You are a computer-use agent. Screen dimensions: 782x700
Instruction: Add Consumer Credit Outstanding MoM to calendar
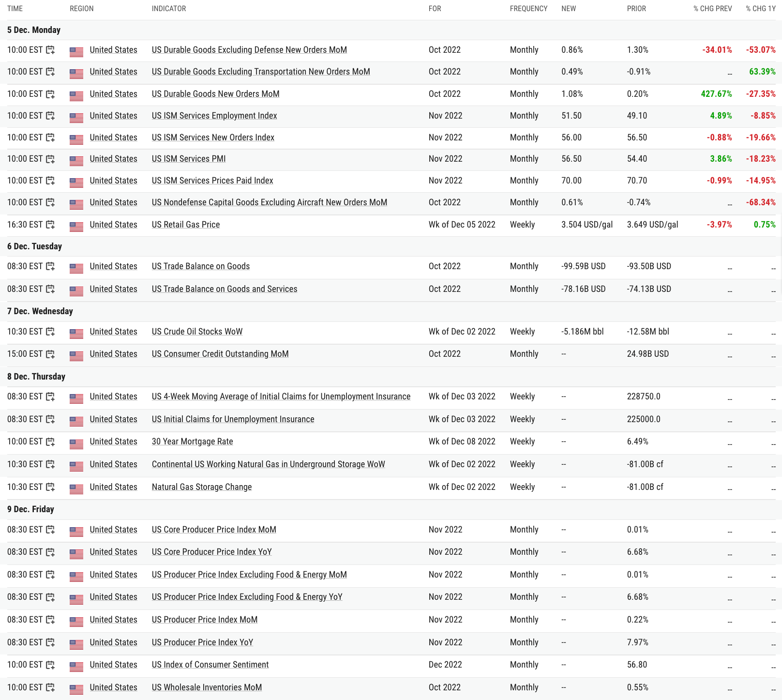tap(50, 354)
